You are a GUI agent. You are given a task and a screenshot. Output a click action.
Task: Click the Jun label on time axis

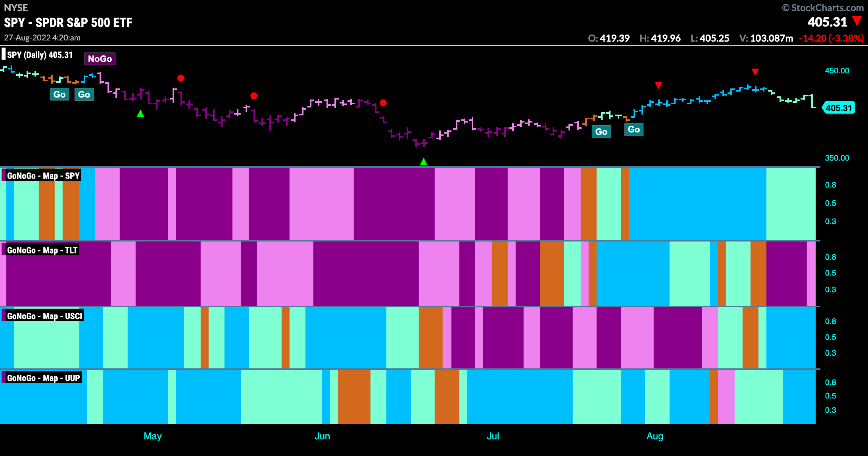pyautogui.click(x=322, y=436)
